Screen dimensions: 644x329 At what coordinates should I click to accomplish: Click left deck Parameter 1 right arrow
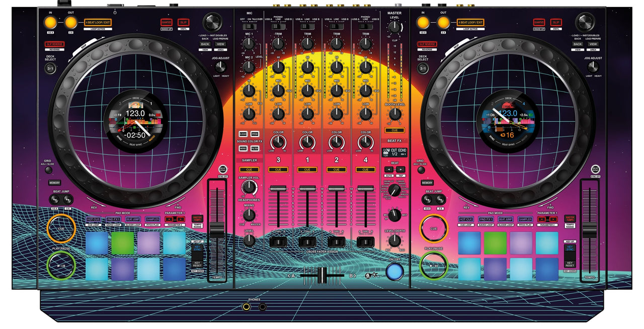click(x=180, y=219)
